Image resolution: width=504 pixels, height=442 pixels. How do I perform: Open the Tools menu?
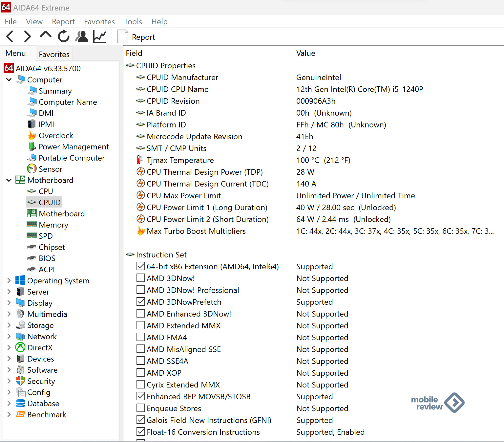pos(133,22)
